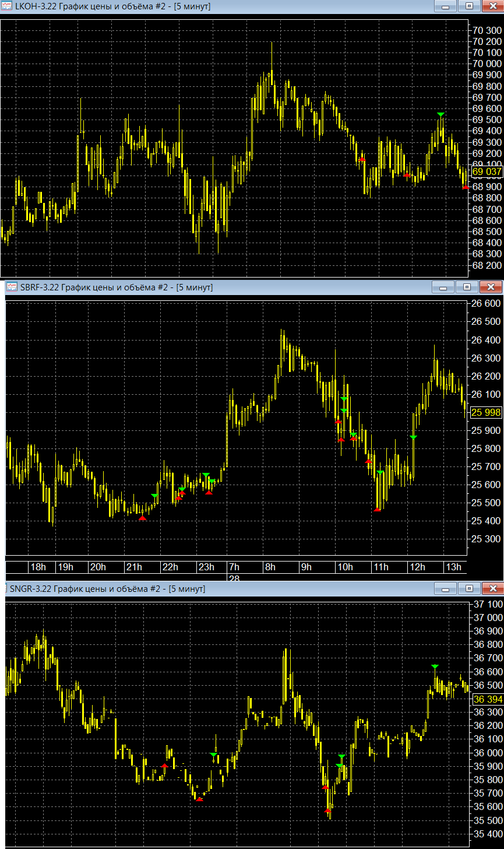Click the 8h time axis label
The width and height of the screenshot is (504, 849).
(270, 567)
